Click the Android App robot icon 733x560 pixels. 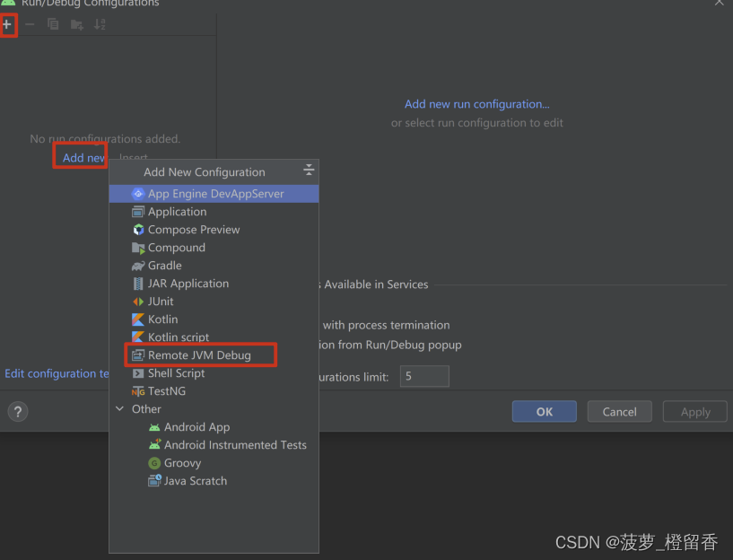[154, 427]
